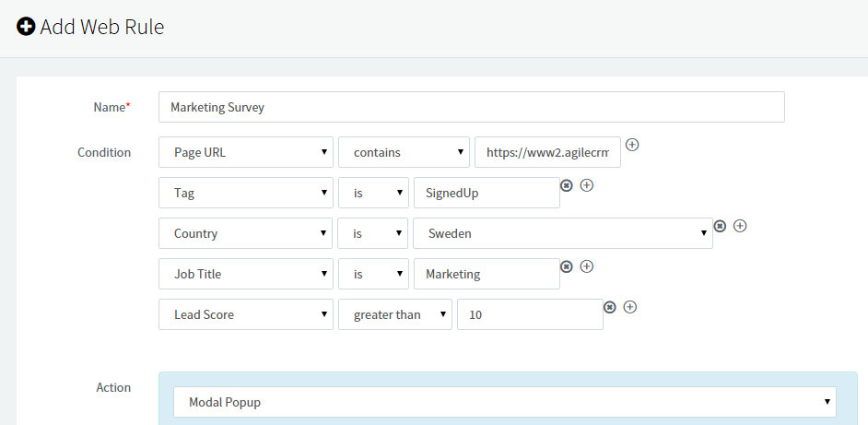Screen dimensions: 868x425
Task: Open the operator dropdown in Tag row
Action: (374, 193)
